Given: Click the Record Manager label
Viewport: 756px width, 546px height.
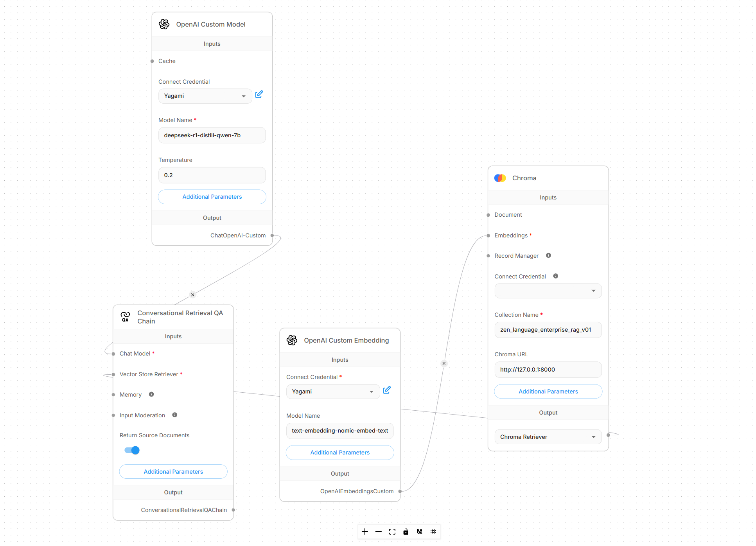Looking at the screenshot, I should point(516,256).
